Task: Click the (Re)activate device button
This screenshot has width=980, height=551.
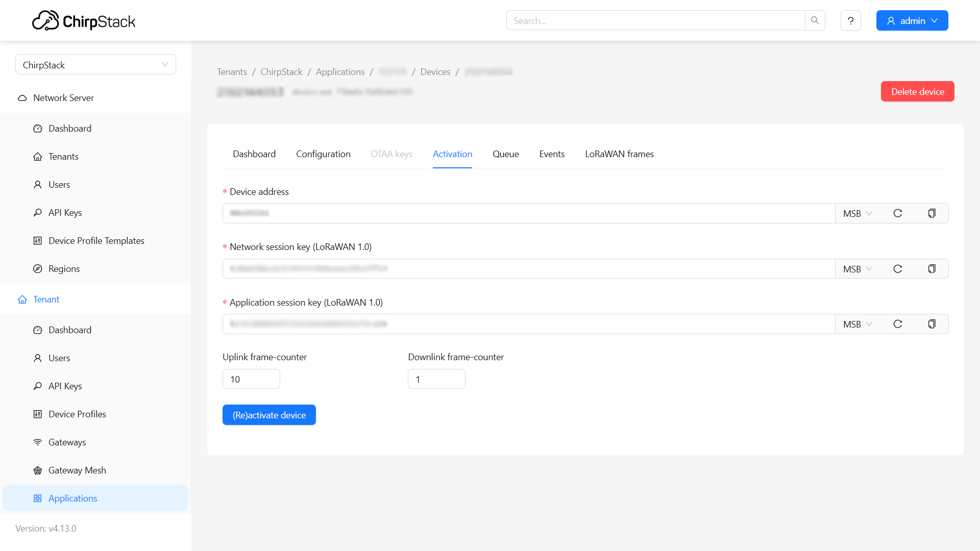Action: point(269,415)
